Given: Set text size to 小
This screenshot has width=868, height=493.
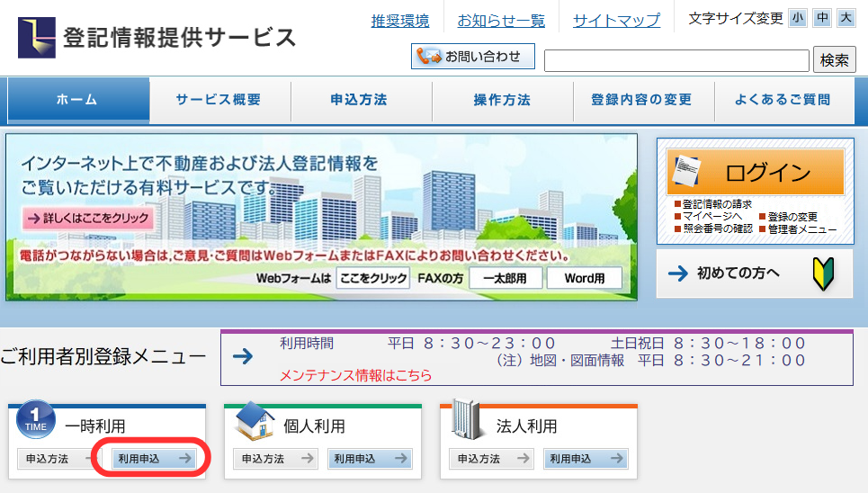Looking at the screenshot, I should click(x=798, y=18).
